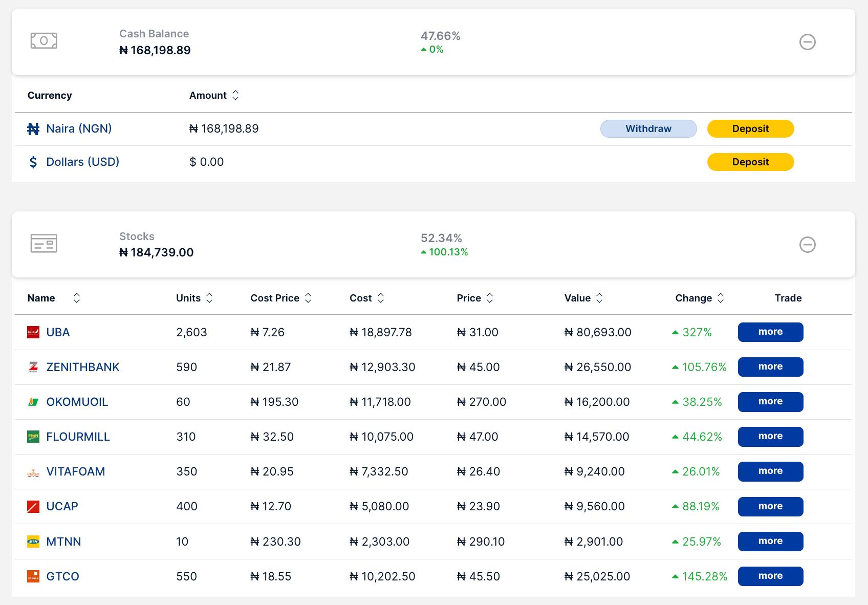Open more options for OKOMUOIL

[770, 401]
